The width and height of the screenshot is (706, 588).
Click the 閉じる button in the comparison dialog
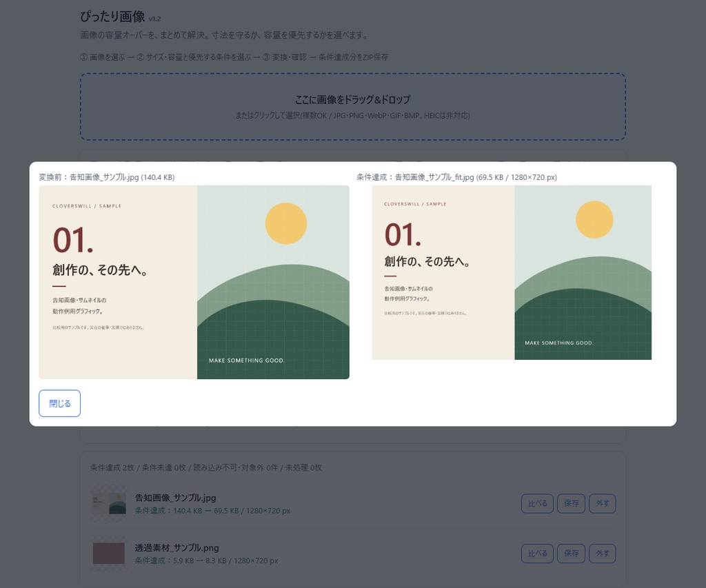(x=59, y=403)
